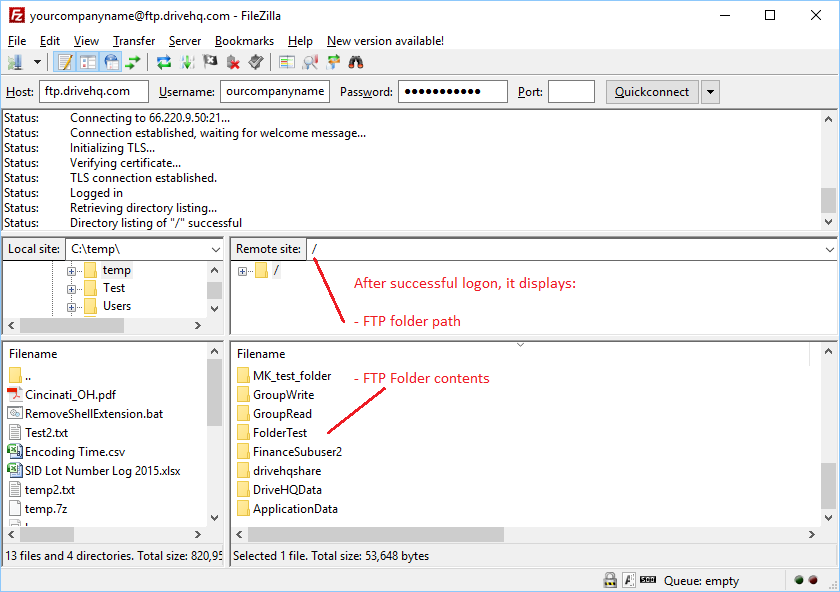Click the Quickconnect button

coord(651,92)
